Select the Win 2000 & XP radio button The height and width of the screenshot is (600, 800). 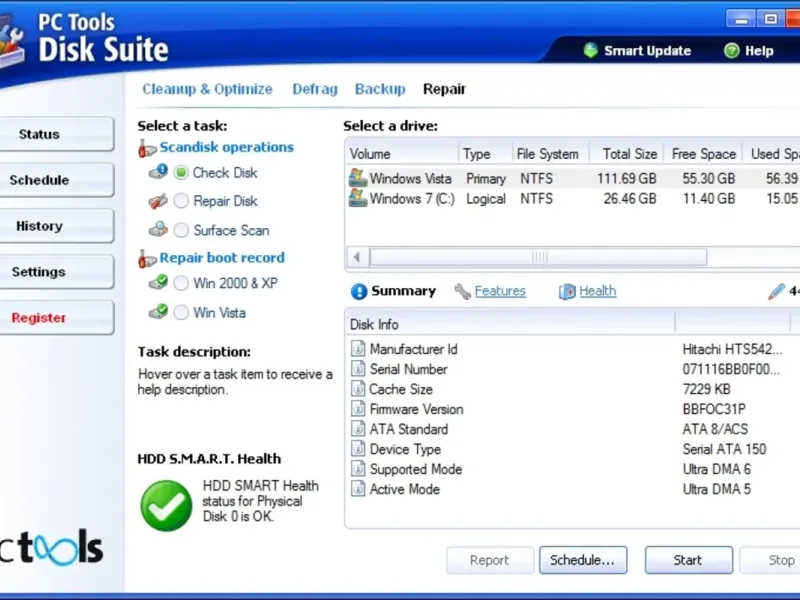pos(181,283)
